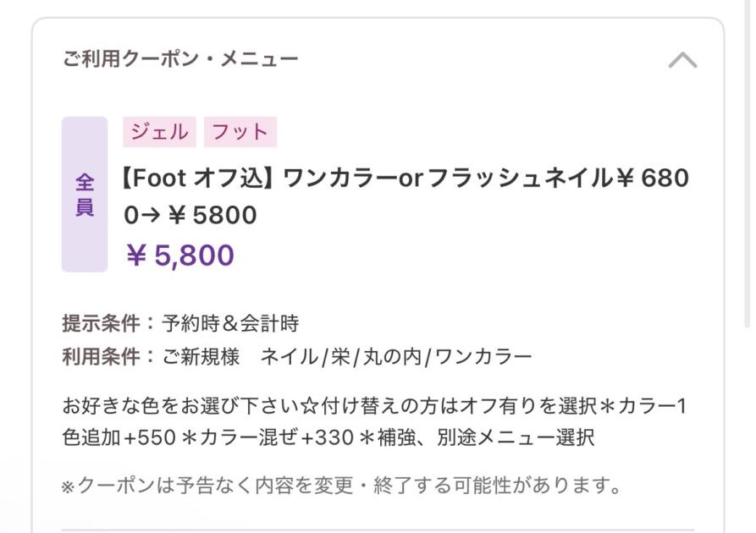Click the ※クーポンは予告なく notice text
The image size is (756, 533).
(x=342, y=486)
